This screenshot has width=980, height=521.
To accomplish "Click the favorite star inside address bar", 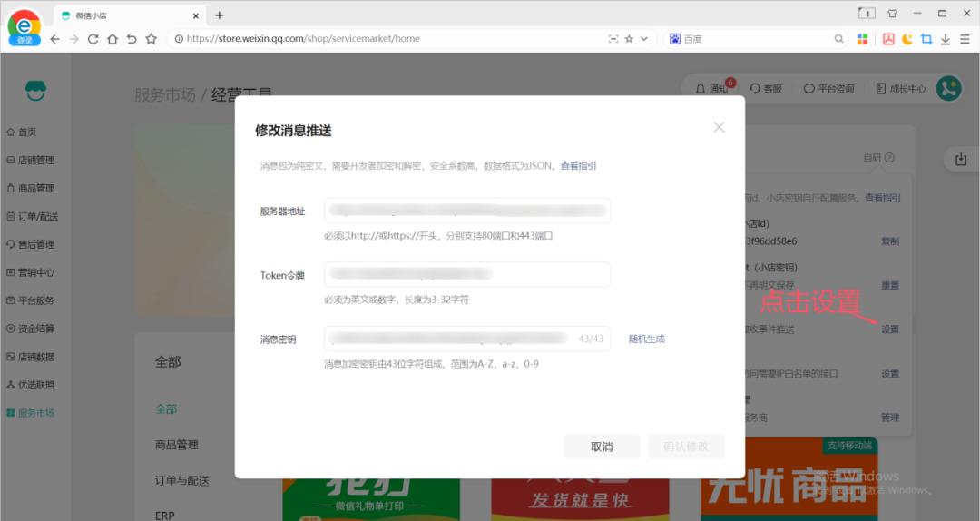I will 630,39.
